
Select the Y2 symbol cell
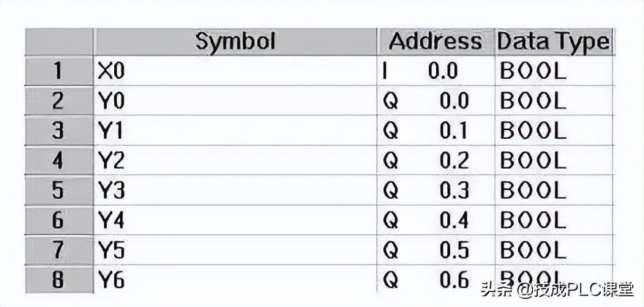coord(235,161)
